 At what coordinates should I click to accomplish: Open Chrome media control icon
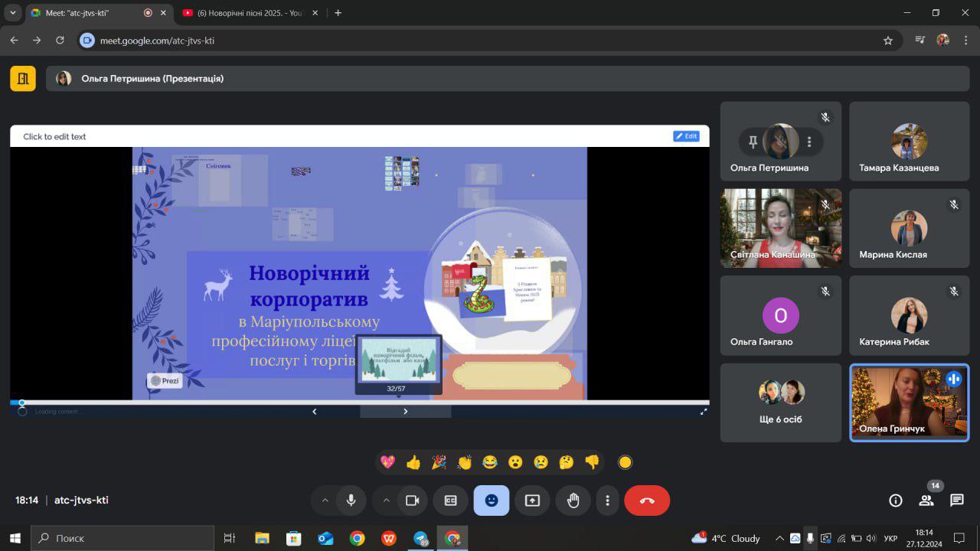[x=920, y=41]
